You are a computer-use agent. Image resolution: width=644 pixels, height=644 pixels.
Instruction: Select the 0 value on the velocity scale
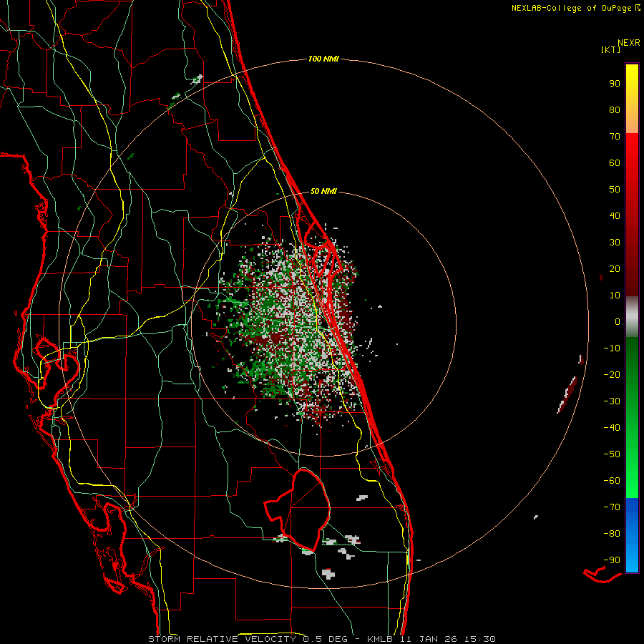pyautogui.click(x=618, y=321)
